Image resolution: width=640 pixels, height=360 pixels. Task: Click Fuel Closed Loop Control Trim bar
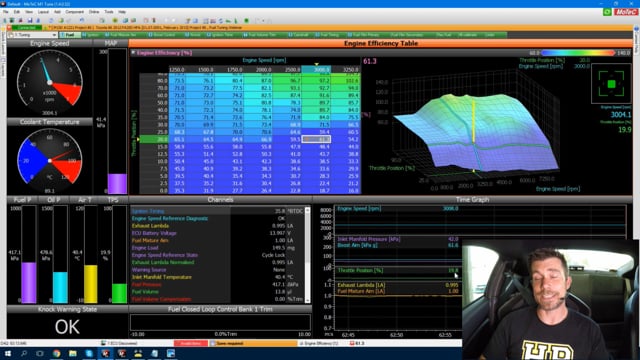(220, 322)
